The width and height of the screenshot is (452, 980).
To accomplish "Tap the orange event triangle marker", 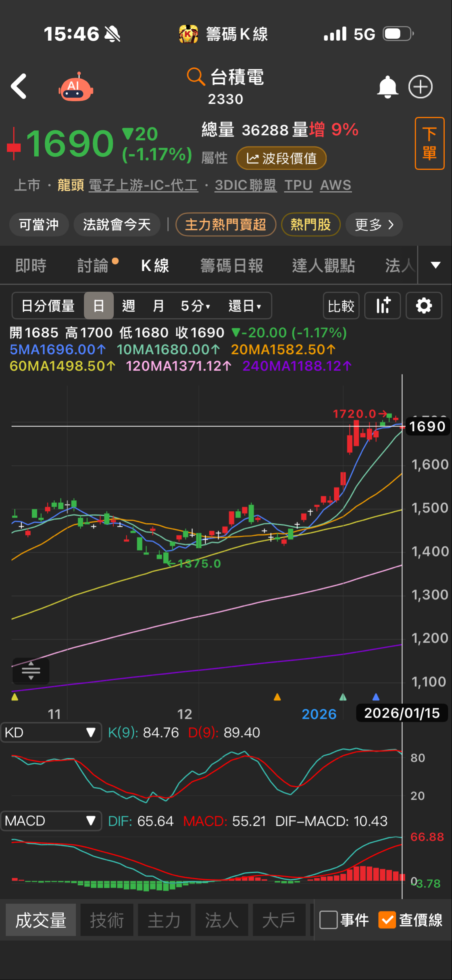I will coord(277,697).
